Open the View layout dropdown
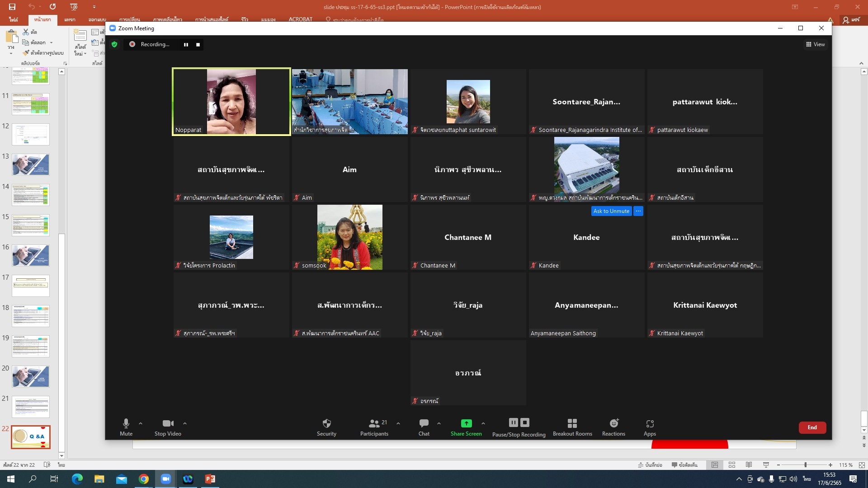The height and width of the screenshot is (488, 868). 815,44
